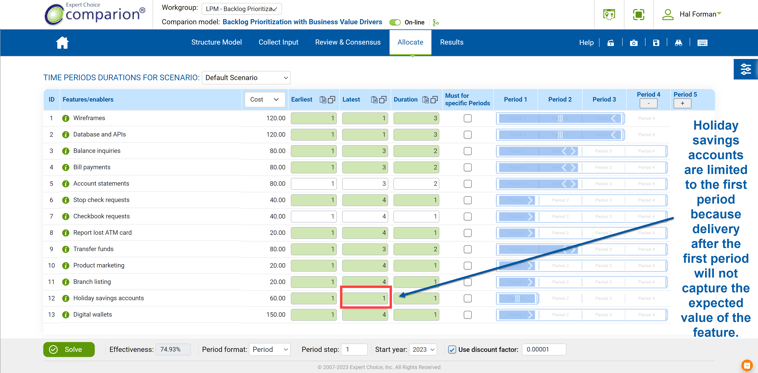This screenshot has width=758, height=373.
Task: Check Must for specific Periods for Wireframes
Action: pos(467,118)
